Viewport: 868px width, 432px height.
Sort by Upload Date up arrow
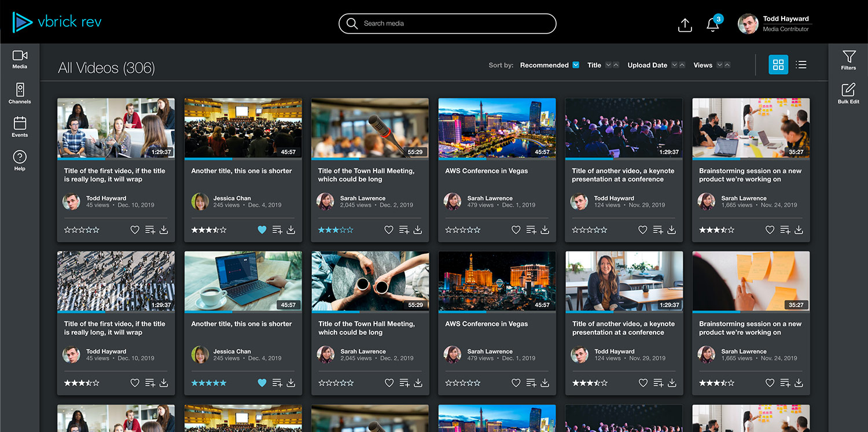[x=682, y=65]
